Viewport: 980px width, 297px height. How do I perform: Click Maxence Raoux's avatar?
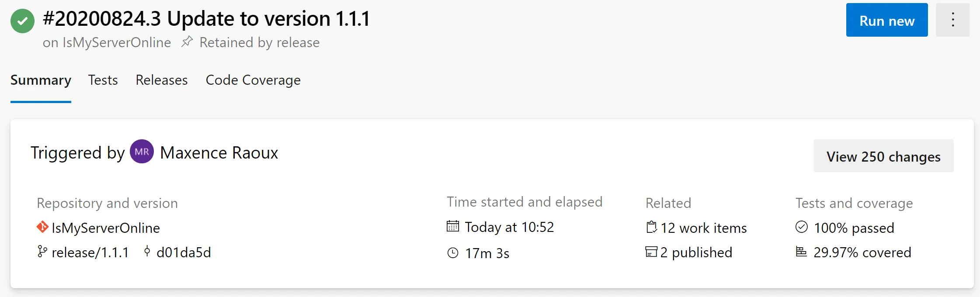pos(142,152)
